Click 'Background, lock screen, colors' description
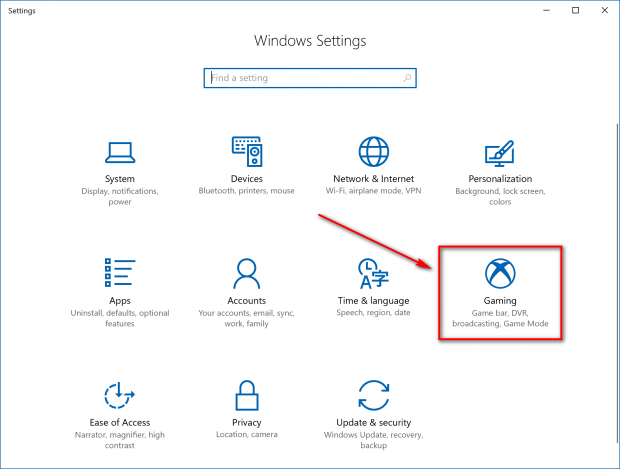The image size is (620, 469). coord(500,197)
